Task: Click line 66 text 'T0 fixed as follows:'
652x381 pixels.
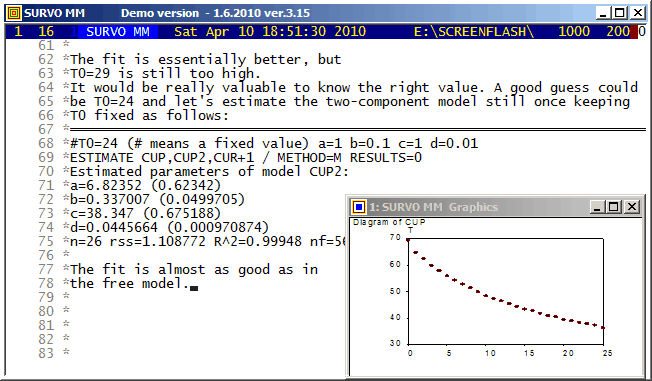Action: [149, 116]
